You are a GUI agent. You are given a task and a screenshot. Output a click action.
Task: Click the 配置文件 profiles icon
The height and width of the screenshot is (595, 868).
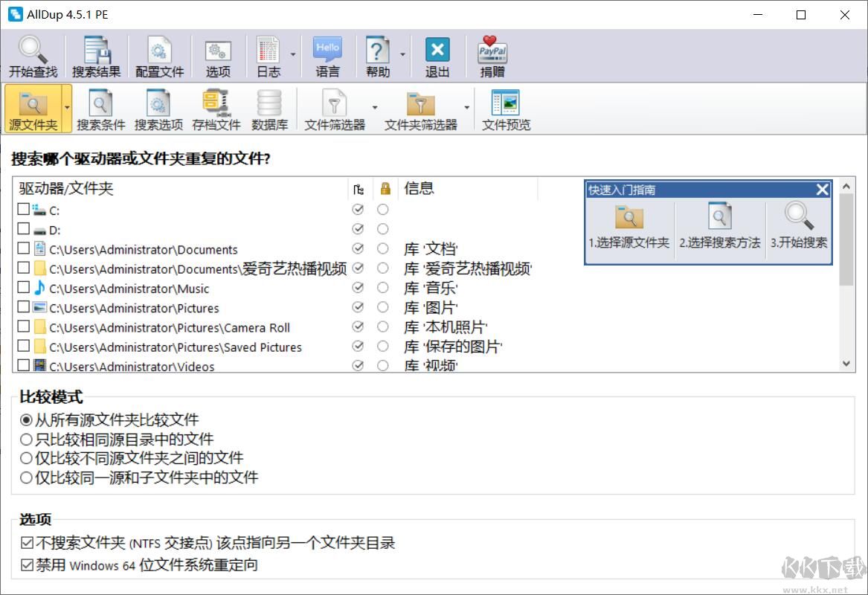158,49
